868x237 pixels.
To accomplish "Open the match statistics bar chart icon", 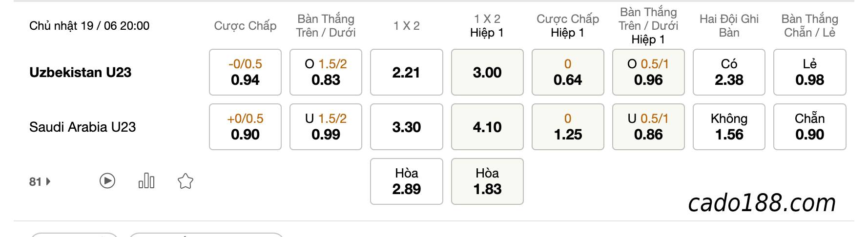I will coord(146,181).
